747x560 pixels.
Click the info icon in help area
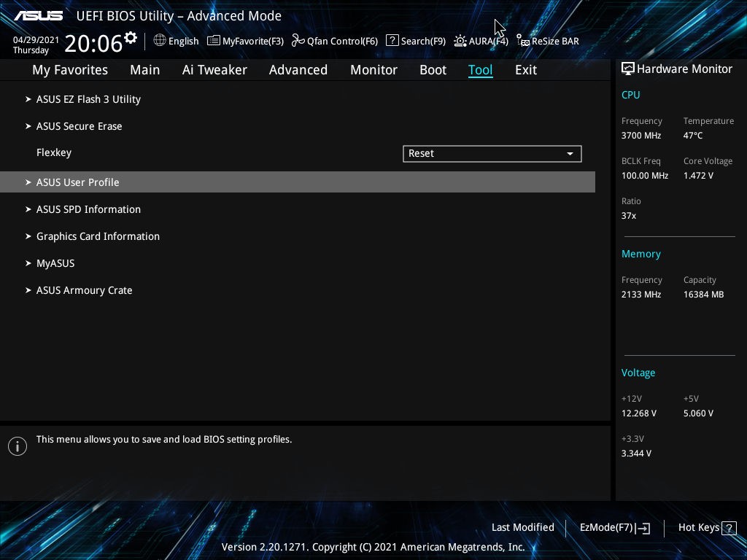(18, 446)
